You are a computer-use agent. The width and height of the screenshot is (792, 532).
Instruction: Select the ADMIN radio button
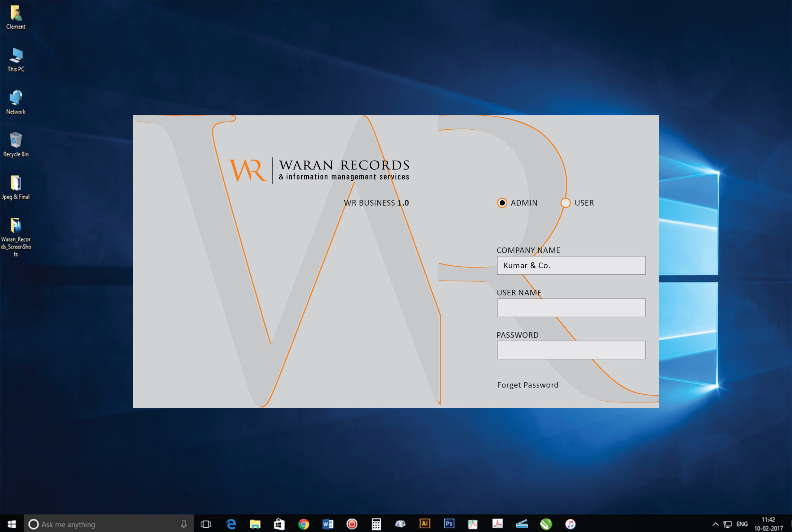(x=502, y=203)
